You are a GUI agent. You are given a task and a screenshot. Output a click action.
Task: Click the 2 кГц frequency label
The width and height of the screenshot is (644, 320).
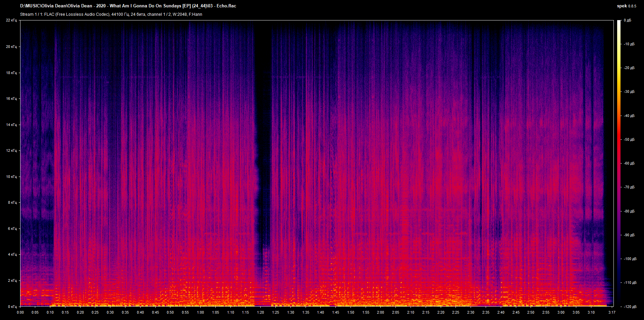point(12,280)
